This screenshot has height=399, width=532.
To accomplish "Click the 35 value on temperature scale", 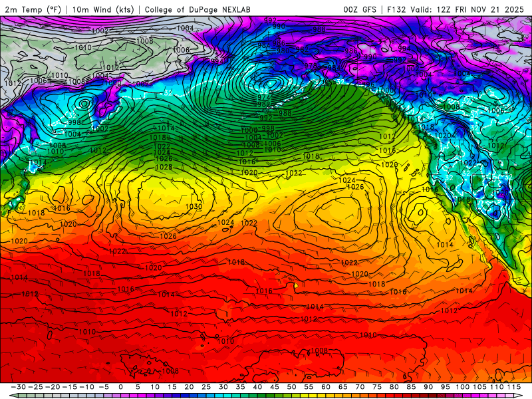I will (240, 387).
